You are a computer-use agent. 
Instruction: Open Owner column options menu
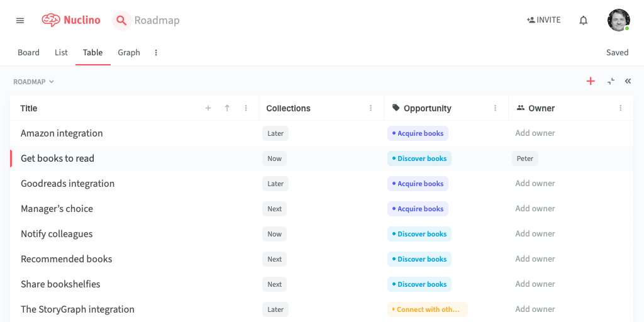pyautogui.click(x=620, y=108)
